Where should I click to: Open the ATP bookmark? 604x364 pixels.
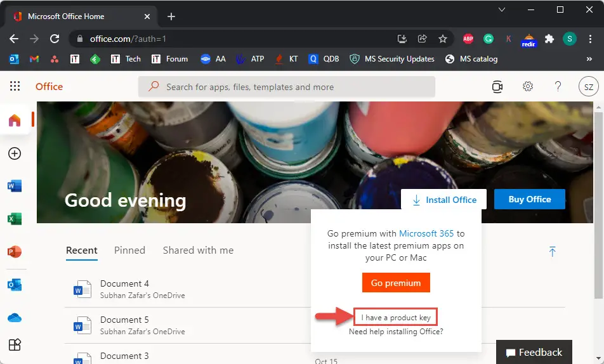[x=249, y=59]
